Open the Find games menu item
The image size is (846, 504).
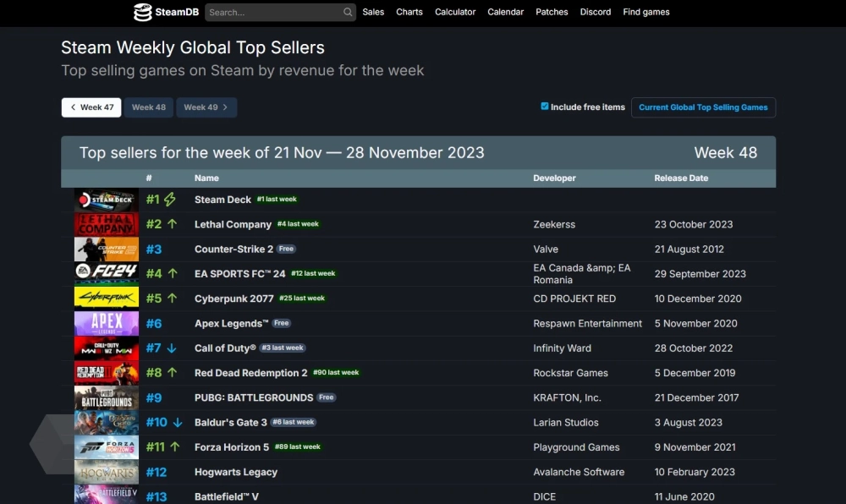pos(646,12)
